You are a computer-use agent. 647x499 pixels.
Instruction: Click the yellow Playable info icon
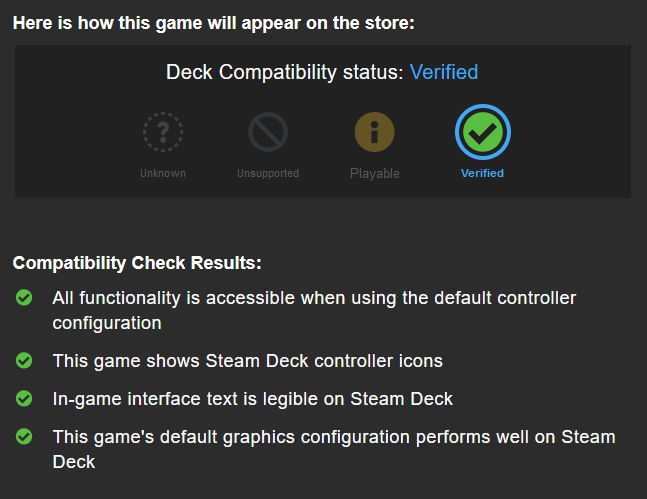[375, 131]
